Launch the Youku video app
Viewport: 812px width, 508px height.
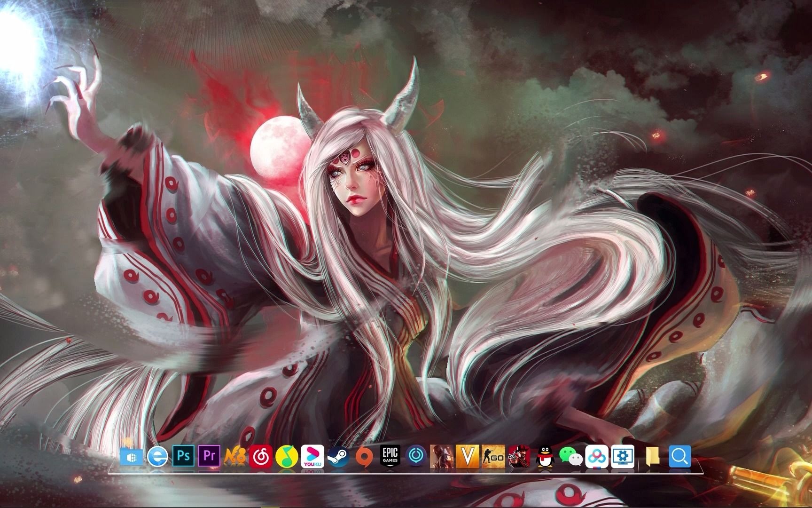[312, 456]
